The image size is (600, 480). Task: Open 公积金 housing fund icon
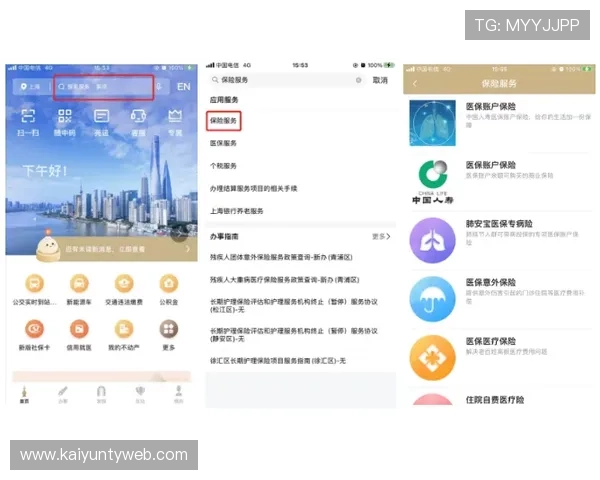[x=169, y=284]
